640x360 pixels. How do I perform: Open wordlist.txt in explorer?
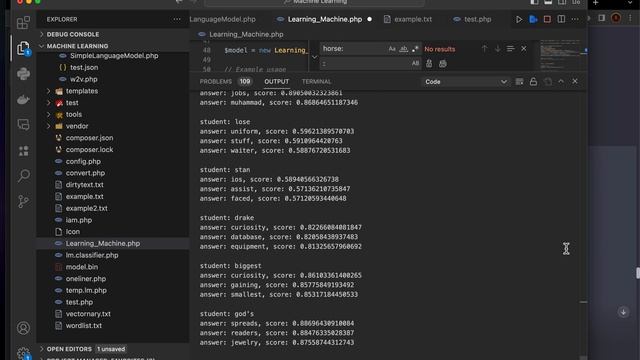tap(84, 326)
